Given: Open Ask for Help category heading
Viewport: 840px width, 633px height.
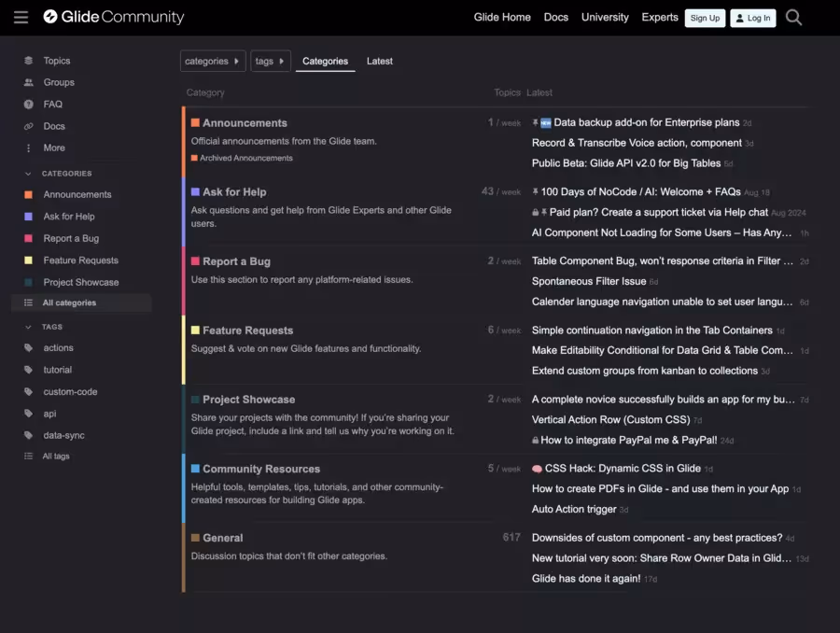Looking at the screenshot, I should click(x=234, y=192).
